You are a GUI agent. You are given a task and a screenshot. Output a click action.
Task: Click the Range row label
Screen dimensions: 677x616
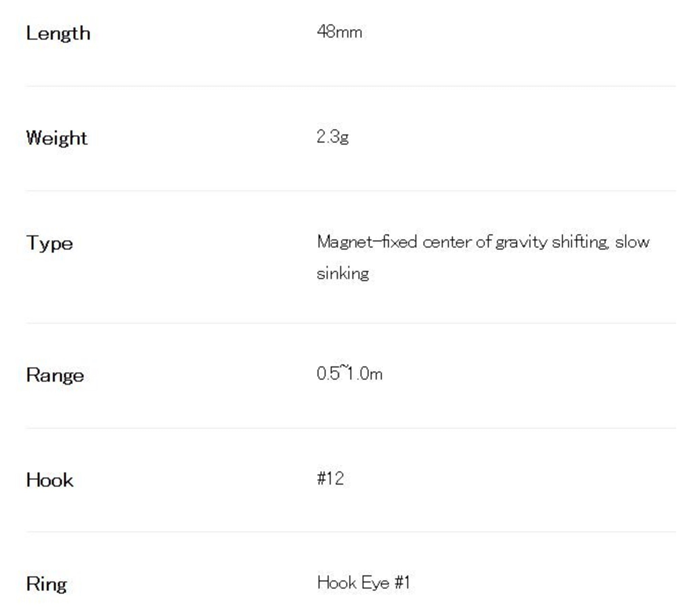click(x=55, y=375)
